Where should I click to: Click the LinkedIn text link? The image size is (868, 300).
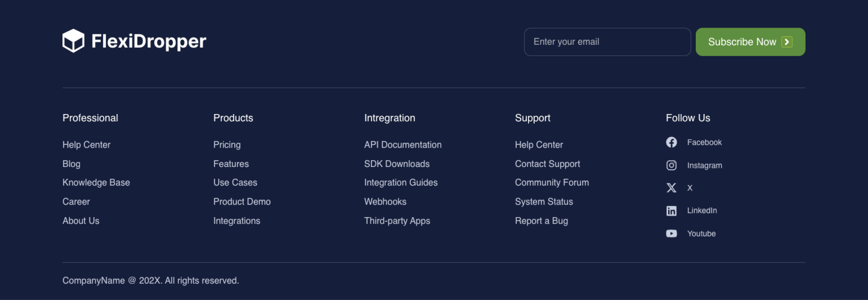click(702, 210)
